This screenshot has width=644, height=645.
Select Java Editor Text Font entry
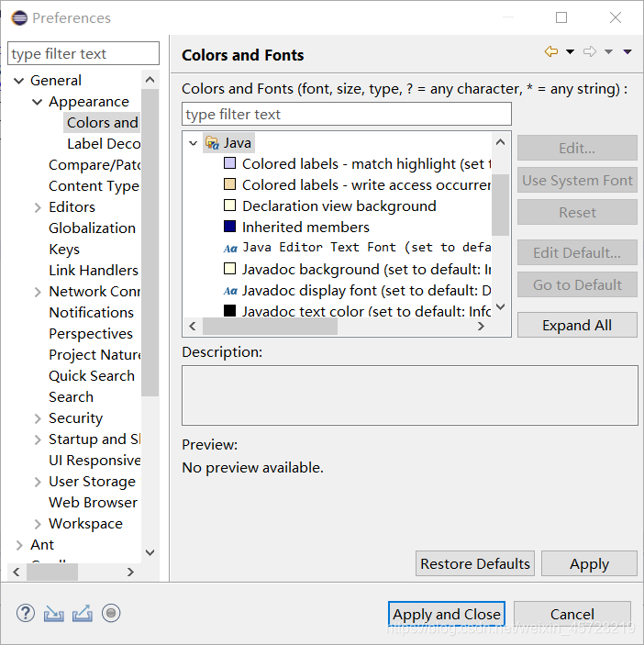[x=366, y=248]
